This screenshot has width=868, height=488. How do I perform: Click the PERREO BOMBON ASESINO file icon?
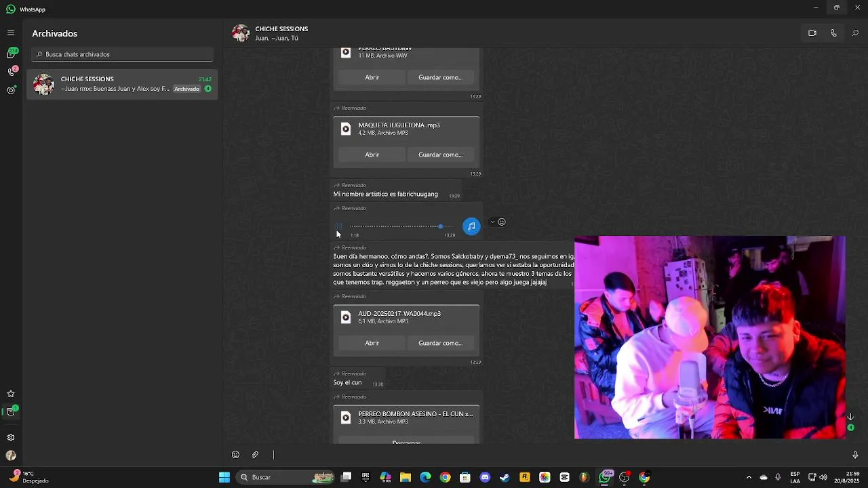pyautogui.click(x=346, y=418)
